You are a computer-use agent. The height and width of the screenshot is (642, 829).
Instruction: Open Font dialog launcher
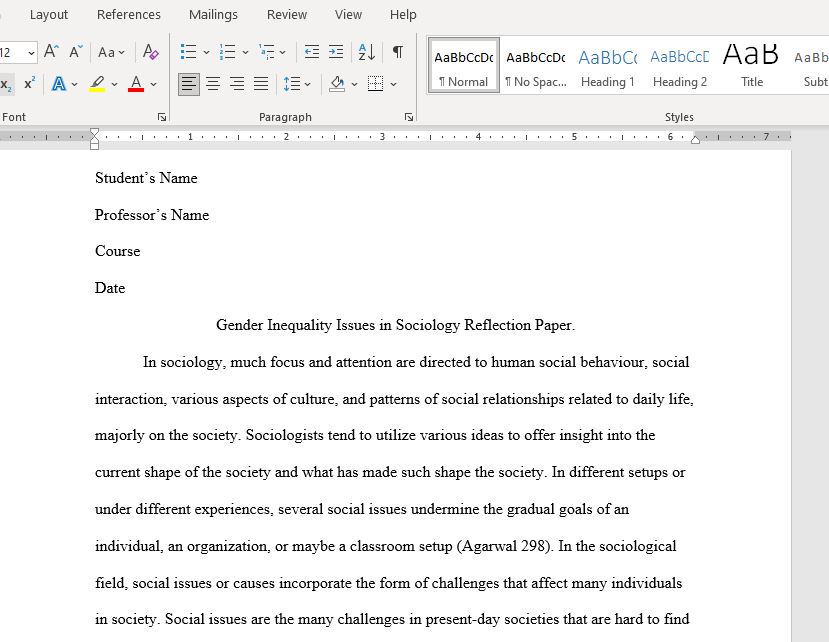[x=162, y=117]
